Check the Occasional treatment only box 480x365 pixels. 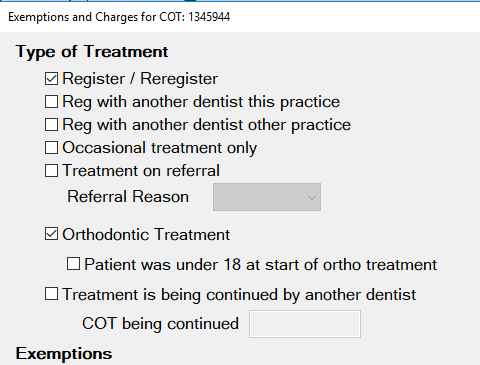(x=51, y=148)
